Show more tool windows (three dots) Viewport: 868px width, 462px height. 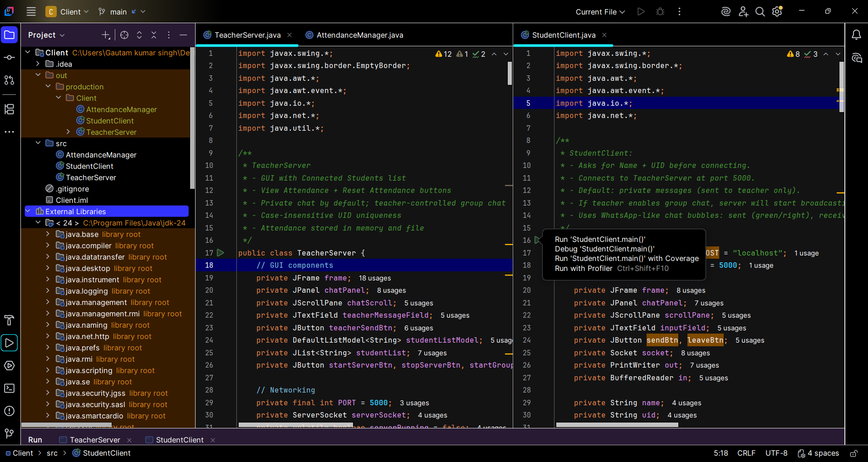pyautogui.click(x=10, y=132)
